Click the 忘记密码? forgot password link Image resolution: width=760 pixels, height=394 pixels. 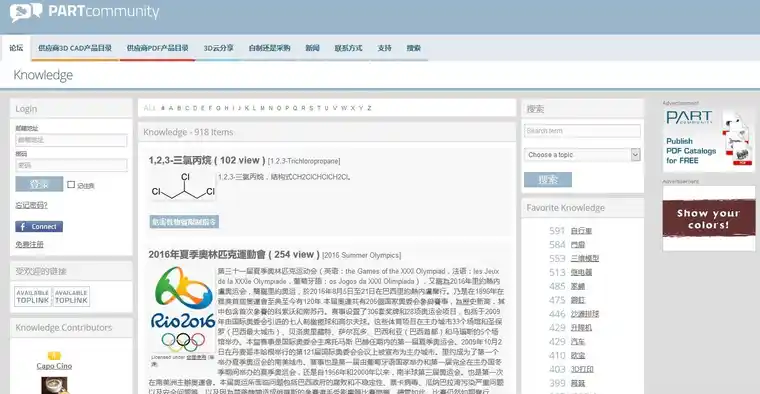click(32, 205)
